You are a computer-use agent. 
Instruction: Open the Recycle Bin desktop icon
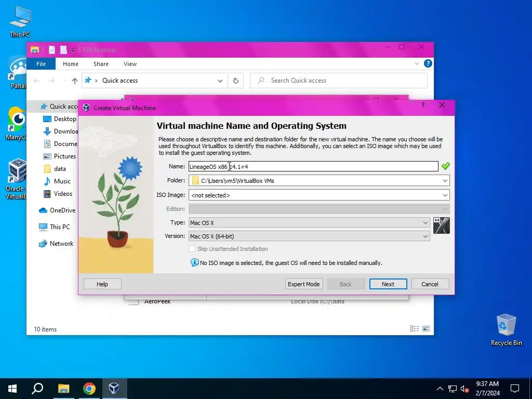click(x=506, y=330)
